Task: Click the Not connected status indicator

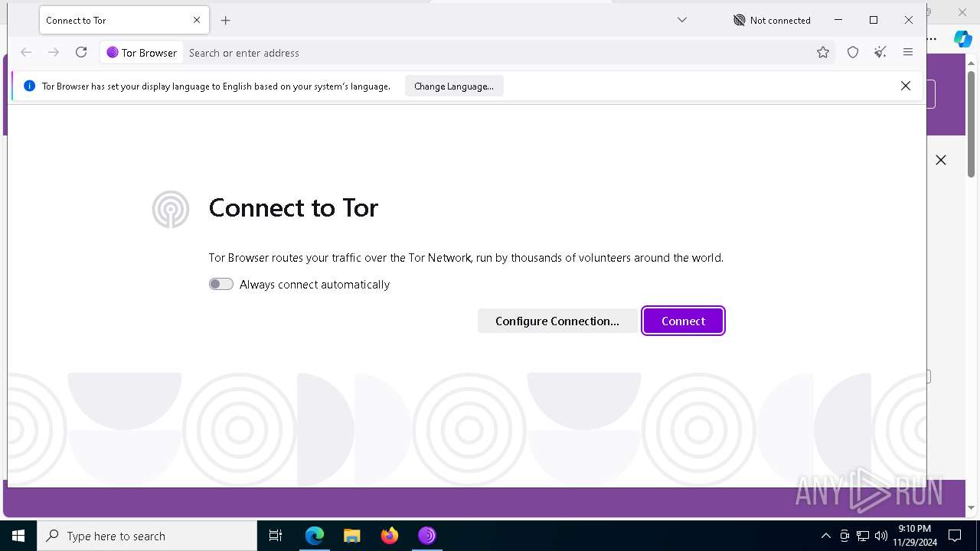Action: coord(772,21)
